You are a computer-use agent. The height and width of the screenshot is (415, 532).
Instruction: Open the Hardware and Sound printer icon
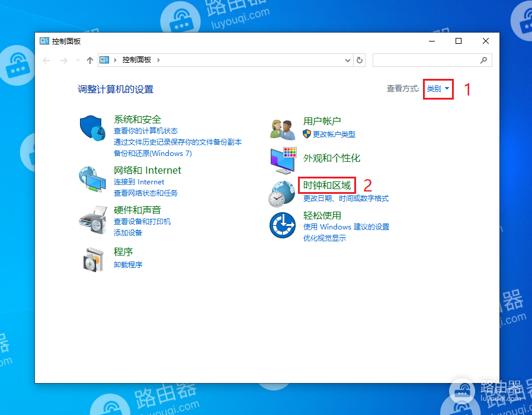tap(92, 220)
